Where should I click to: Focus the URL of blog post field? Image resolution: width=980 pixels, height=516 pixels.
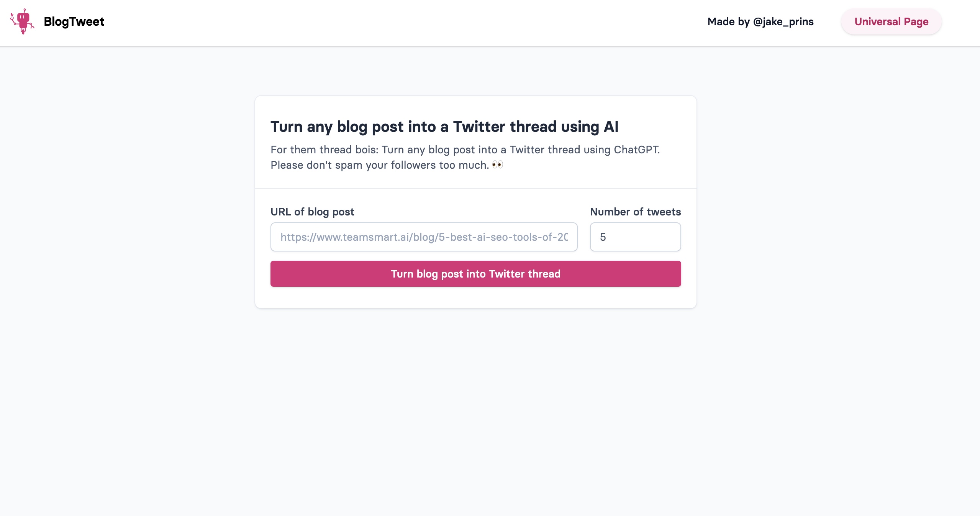(x=423, y=237)
